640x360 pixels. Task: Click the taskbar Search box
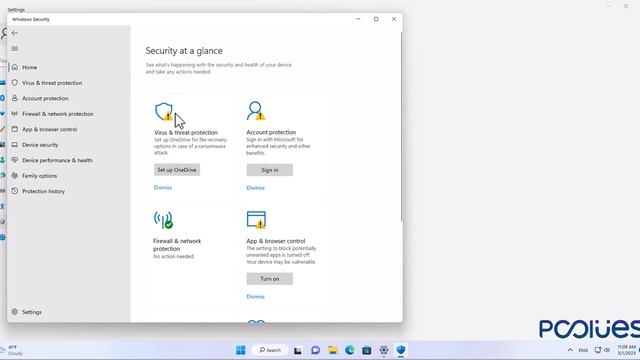point(270,350)
